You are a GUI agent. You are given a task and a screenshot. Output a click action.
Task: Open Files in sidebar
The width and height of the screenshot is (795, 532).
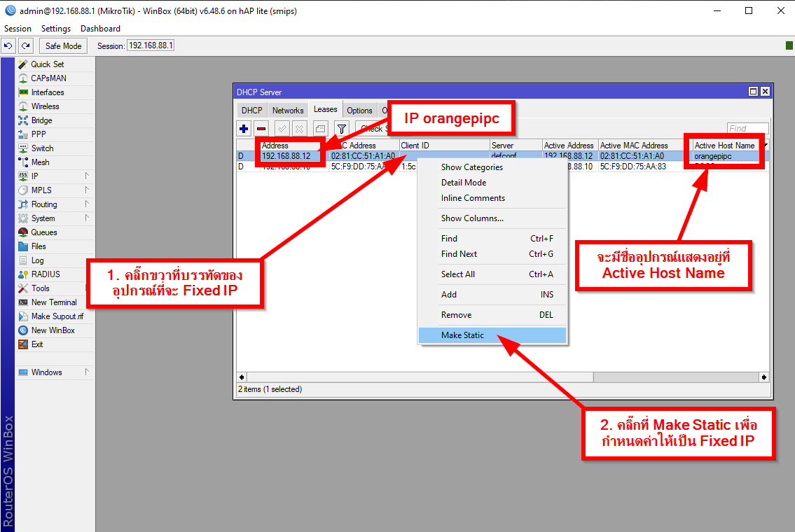coord(55,246)
